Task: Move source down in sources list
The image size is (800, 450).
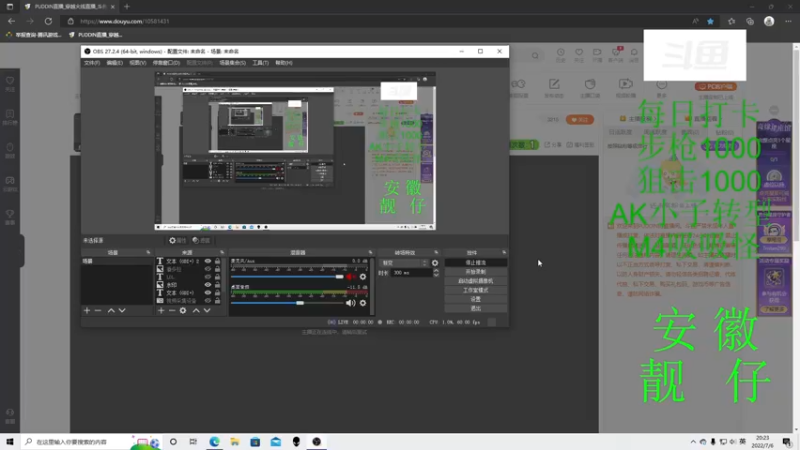Action: pyautogui.click(x=207, y=310)
